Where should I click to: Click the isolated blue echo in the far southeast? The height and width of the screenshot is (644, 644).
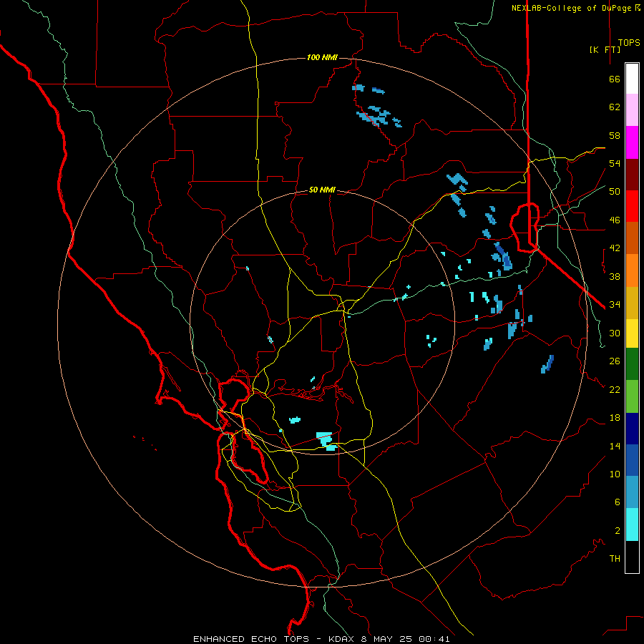547,364
